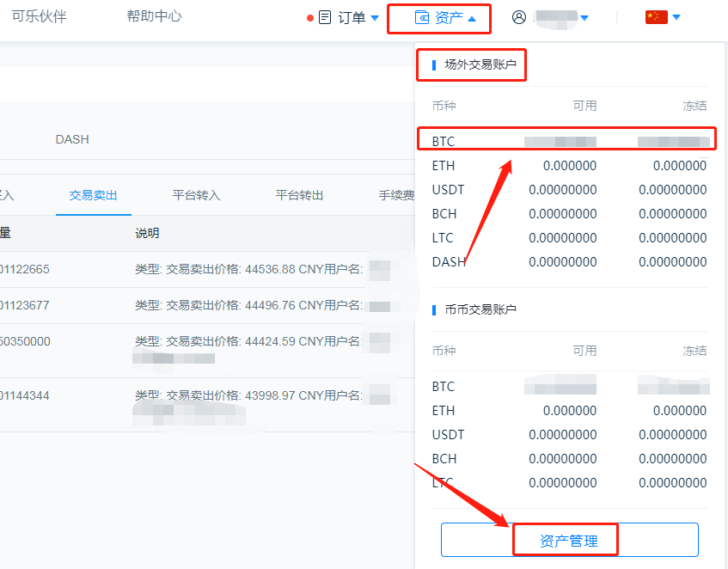Open 帮助中心 help center link

(154, 16)
